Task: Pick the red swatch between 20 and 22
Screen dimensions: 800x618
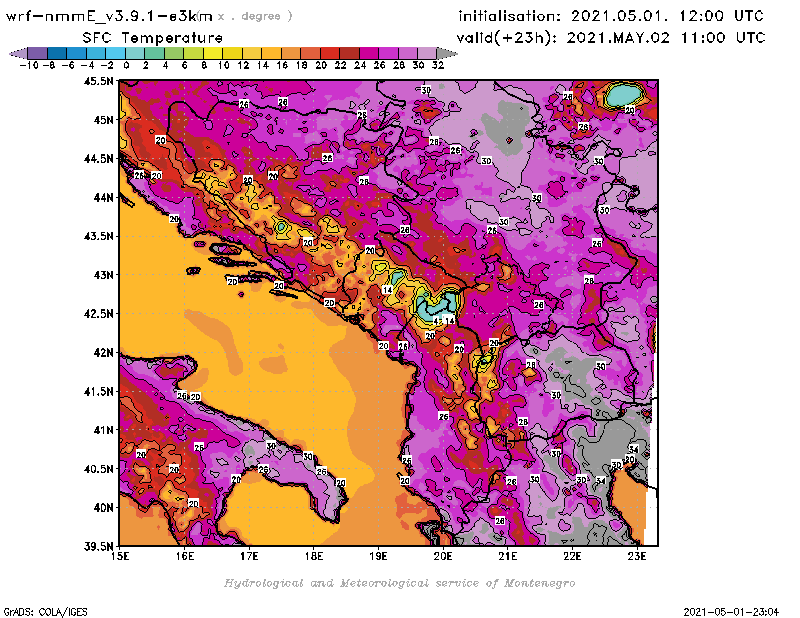Action: point(329,53)
